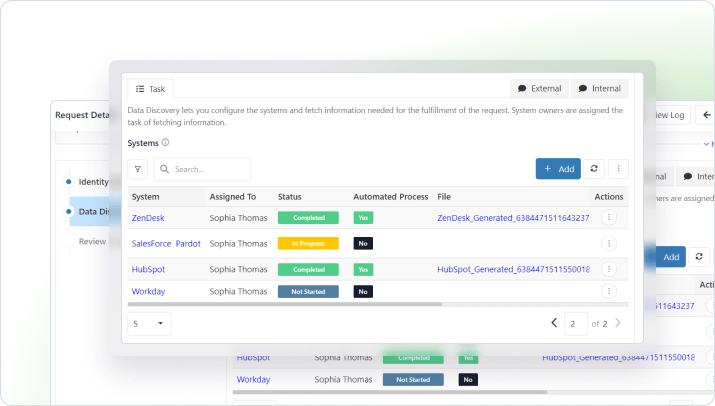Click the Search input field
The height and width of the screenshot is (406, 715).
point(202,169)
